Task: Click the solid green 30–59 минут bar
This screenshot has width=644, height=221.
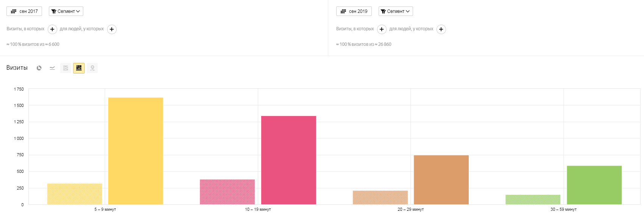Action: pyautogui.click(x=594, y=185)
